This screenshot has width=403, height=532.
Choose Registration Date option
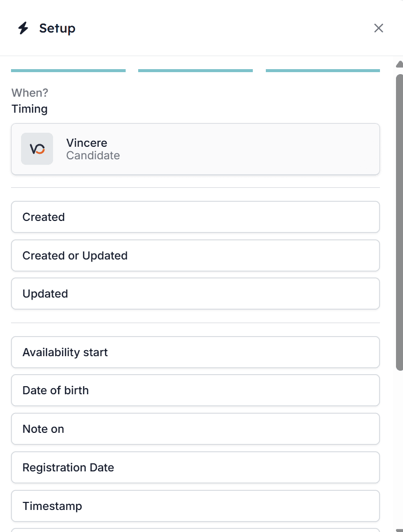tap(195, 467)
